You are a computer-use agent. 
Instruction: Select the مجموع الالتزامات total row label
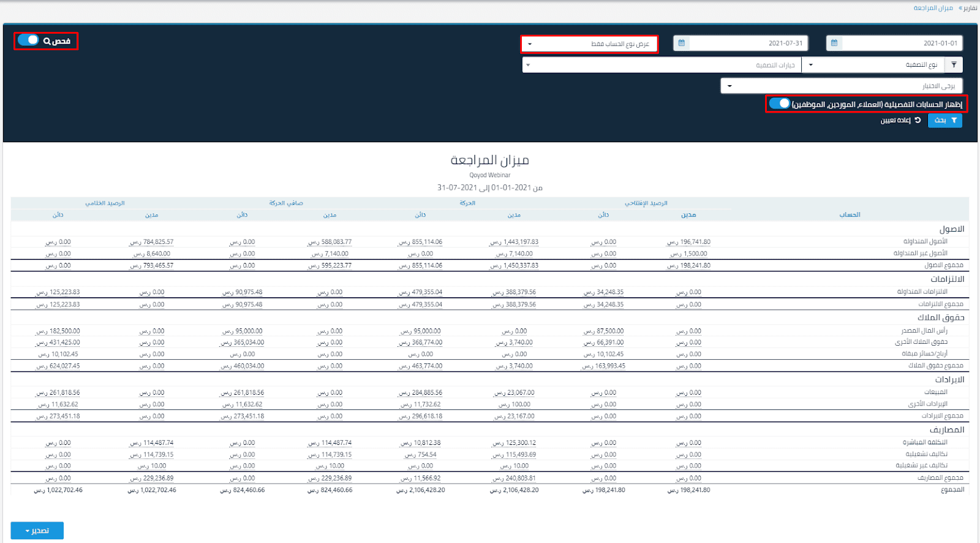pyautogui.click(x=940, y=304)
